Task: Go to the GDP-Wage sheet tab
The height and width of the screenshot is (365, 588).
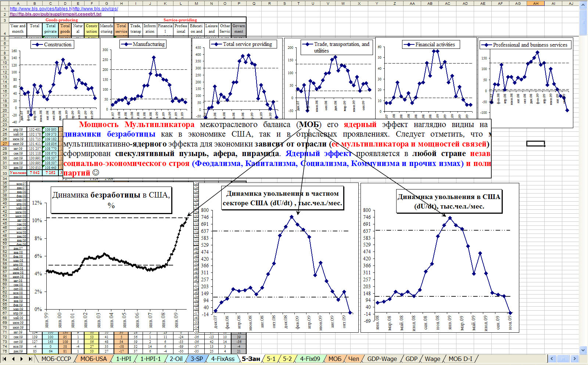Action: click(x=382, y=359)
